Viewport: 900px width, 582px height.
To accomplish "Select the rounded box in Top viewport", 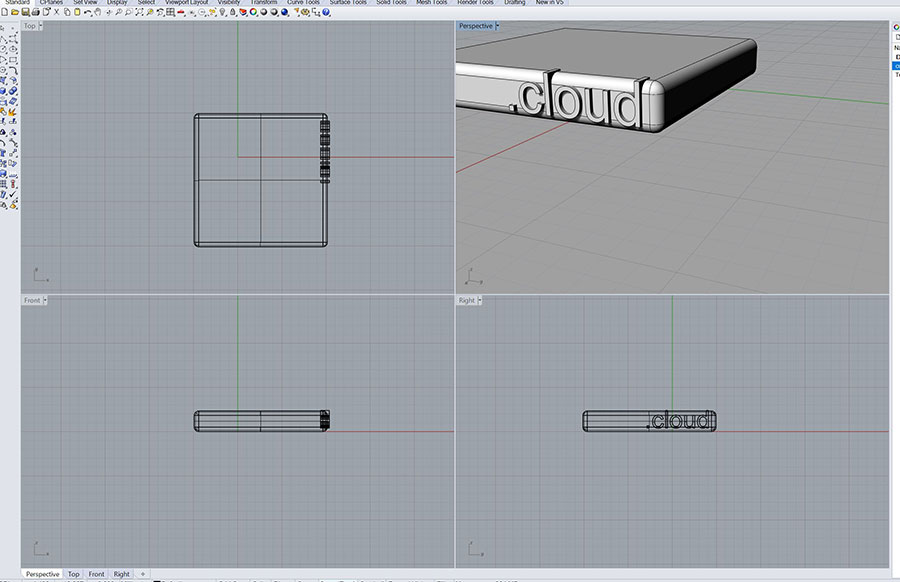I will [261, 180].
